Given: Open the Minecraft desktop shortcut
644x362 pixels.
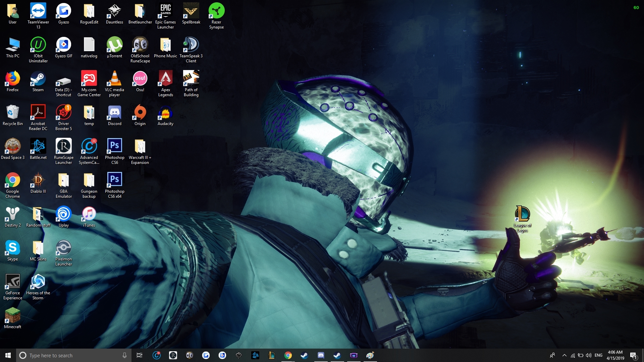Looking at the screenshot, I should (x=12, y=316).
